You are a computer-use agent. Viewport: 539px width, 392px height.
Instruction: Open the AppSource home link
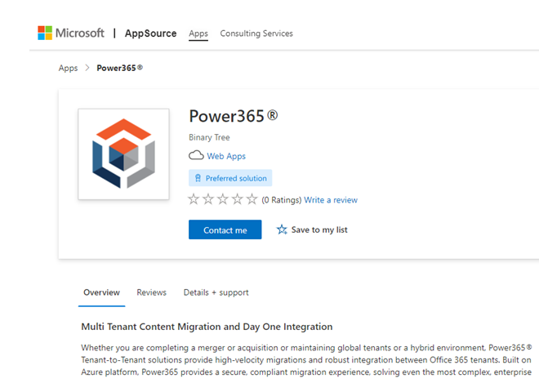click(x=150, y=33)
